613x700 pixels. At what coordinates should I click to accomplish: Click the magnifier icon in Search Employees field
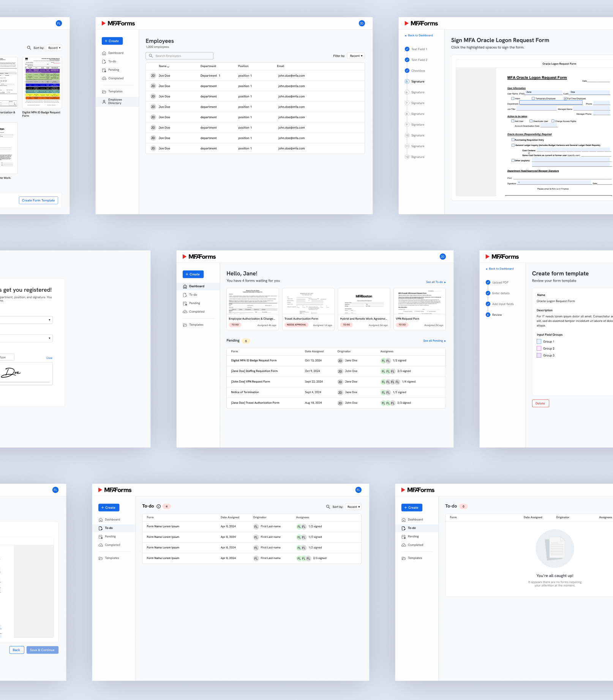151,56
